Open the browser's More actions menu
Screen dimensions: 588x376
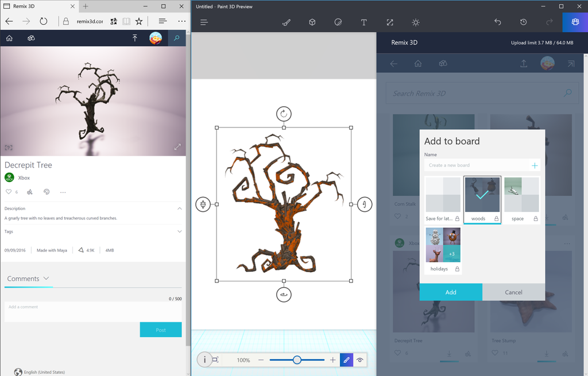[x=182, y=20]
